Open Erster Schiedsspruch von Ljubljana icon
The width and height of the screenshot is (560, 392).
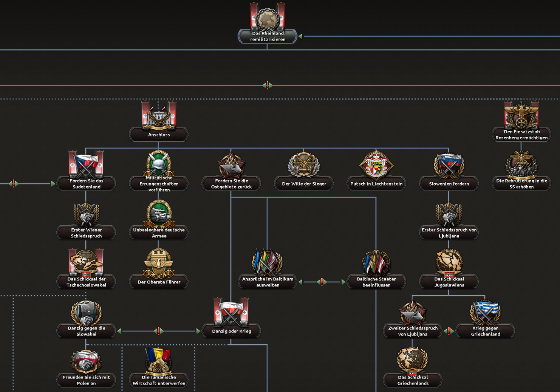pyautogui.click(x=449, y=214)
